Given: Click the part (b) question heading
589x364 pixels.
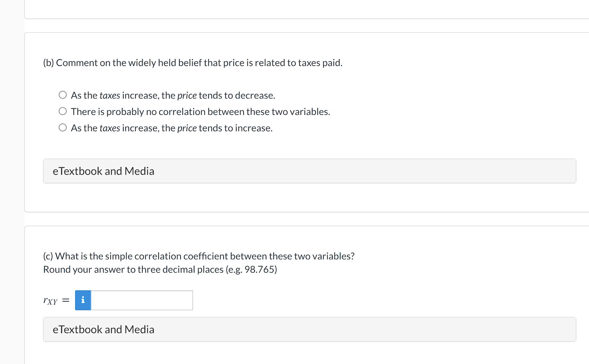Looking at the screenshot, I should tap(192, 62).
